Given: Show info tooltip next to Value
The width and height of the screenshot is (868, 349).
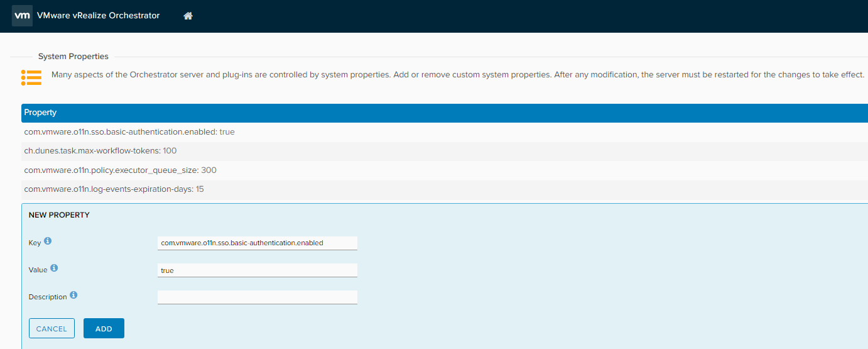Looking at the screenshot, I should 54,269.
